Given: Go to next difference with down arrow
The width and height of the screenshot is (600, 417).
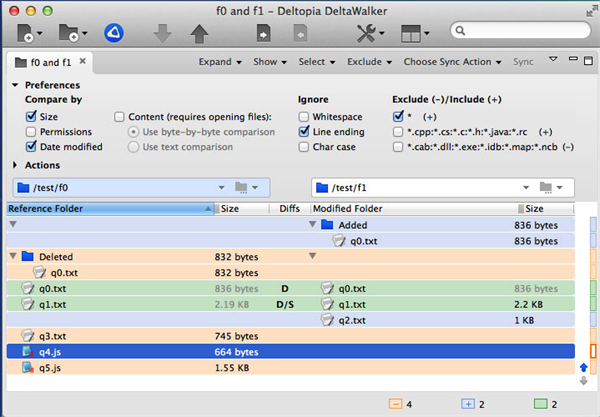Looking at the screenshot, I should (163, 33).
